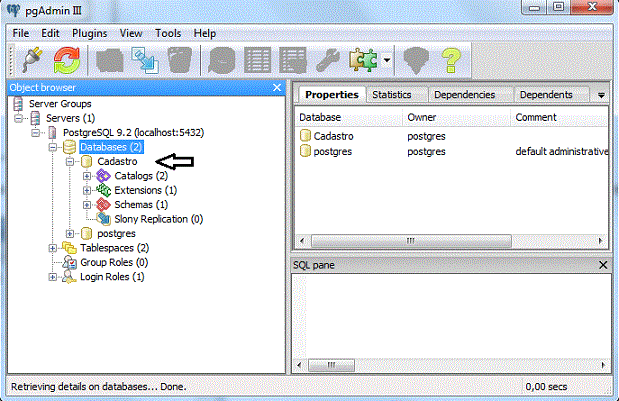Sort by the Comment column header
The image size is (619, 401).
(x=559, y=117)
